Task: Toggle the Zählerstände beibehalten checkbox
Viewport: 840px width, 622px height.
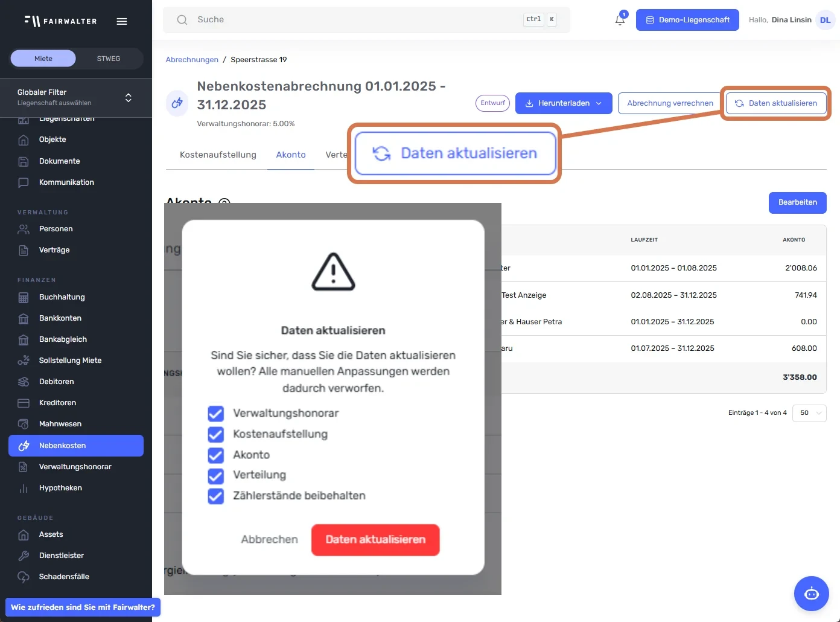Action: click(x=215, y=496)
